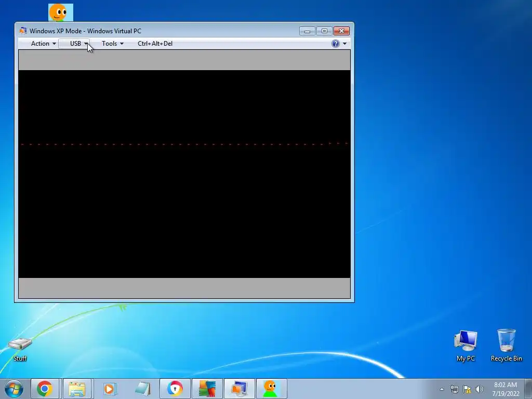Select the Stuff drive desktop icon
Screen dimensions: 532x399
point(20,350)
